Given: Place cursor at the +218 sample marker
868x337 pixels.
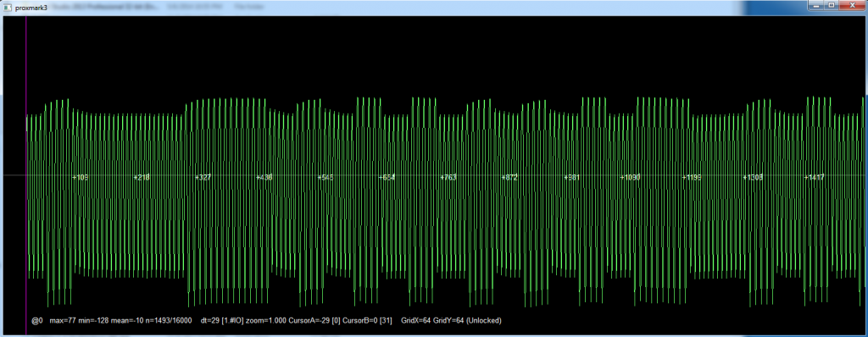Looking at the screenshot, I should [142, 178].
